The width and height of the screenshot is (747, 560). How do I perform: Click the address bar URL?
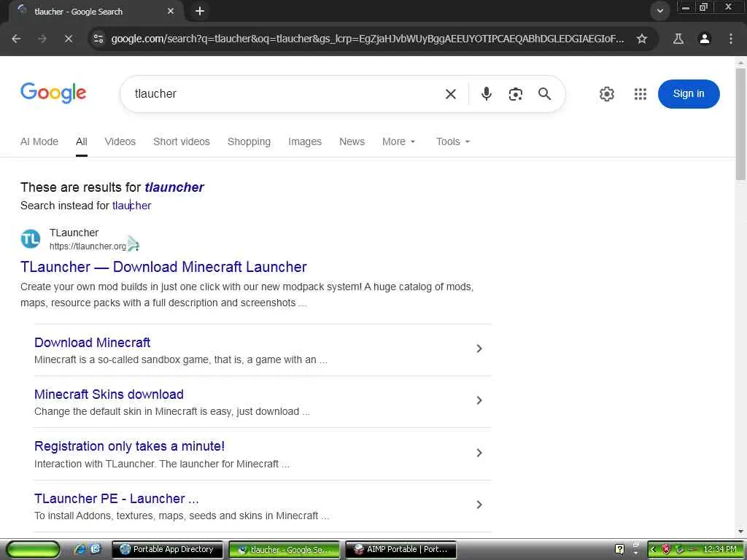tap(367, 39)
